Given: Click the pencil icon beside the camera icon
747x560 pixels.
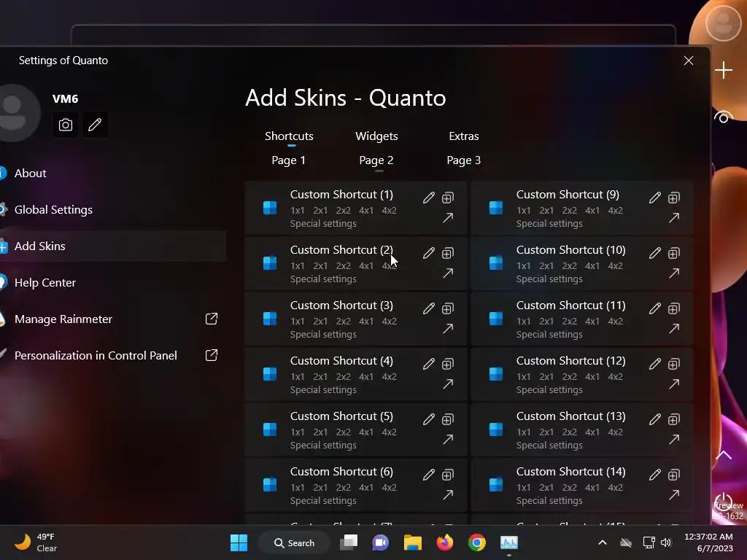Looking at the screenshot, I should point(95,125).
